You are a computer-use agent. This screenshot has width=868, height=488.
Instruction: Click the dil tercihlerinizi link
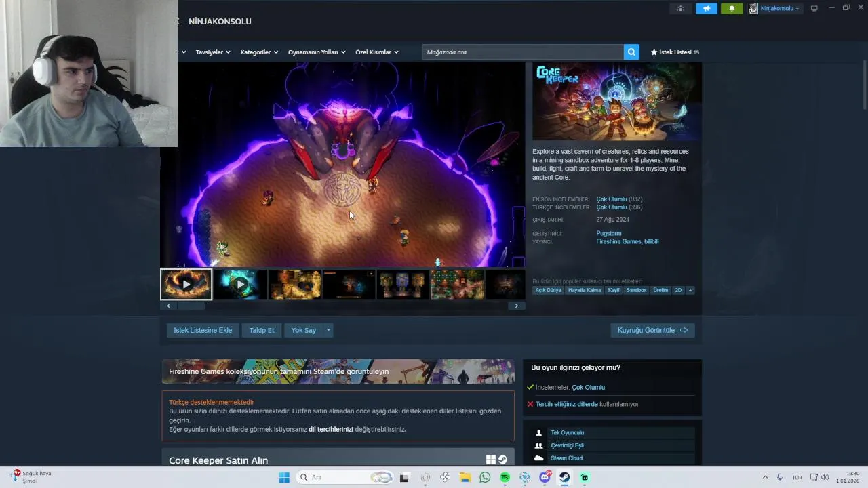(x=331, y=429)
